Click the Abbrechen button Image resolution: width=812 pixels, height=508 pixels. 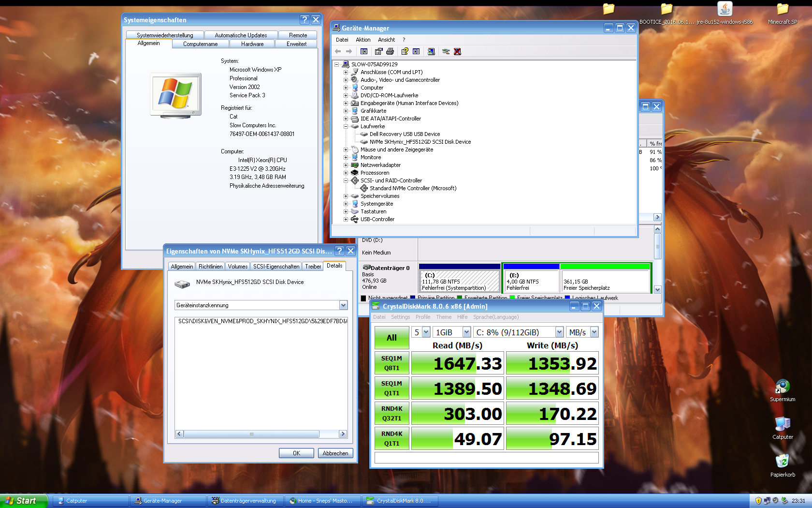[x=335, y=453]
